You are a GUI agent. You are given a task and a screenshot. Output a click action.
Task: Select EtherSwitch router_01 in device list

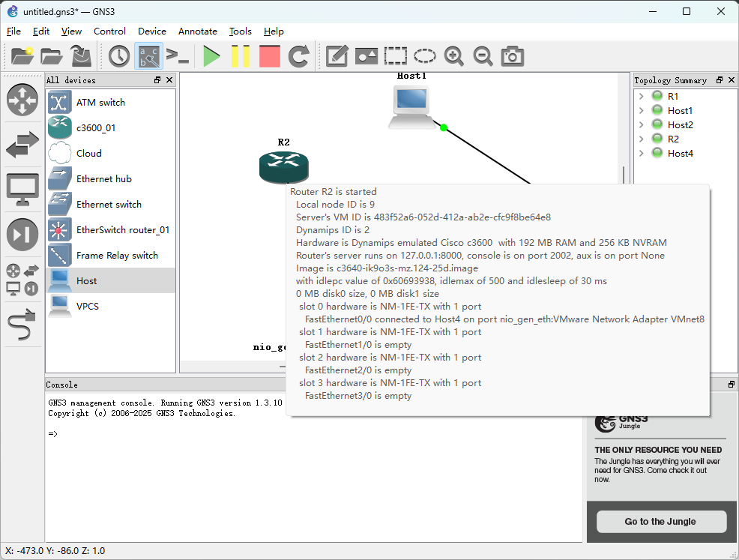tap(111, 229)
